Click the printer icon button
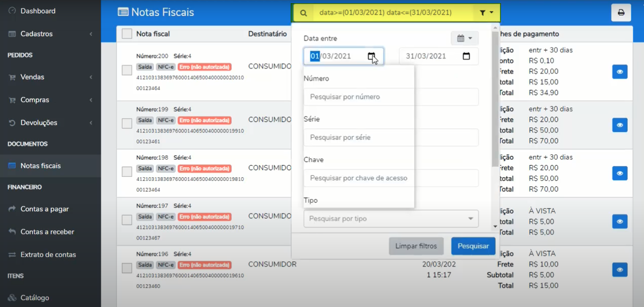644x307 pixels. (621, 13)
